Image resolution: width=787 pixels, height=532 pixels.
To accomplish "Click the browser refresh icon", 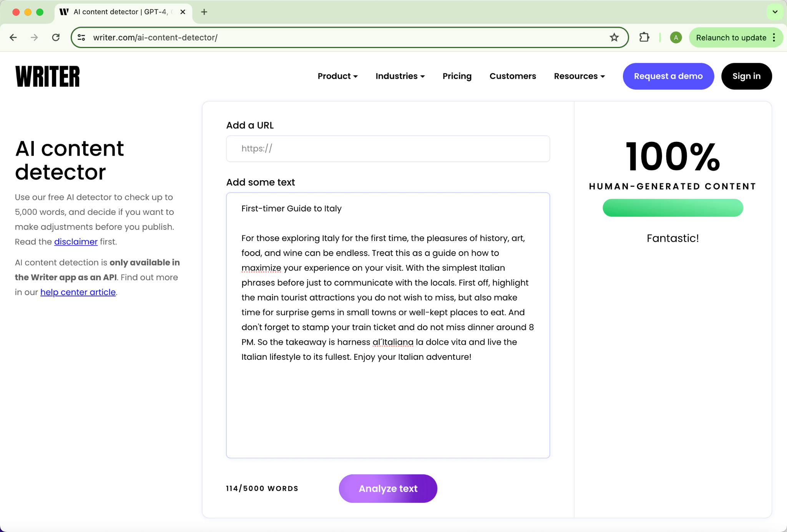I will click(56, 37).
